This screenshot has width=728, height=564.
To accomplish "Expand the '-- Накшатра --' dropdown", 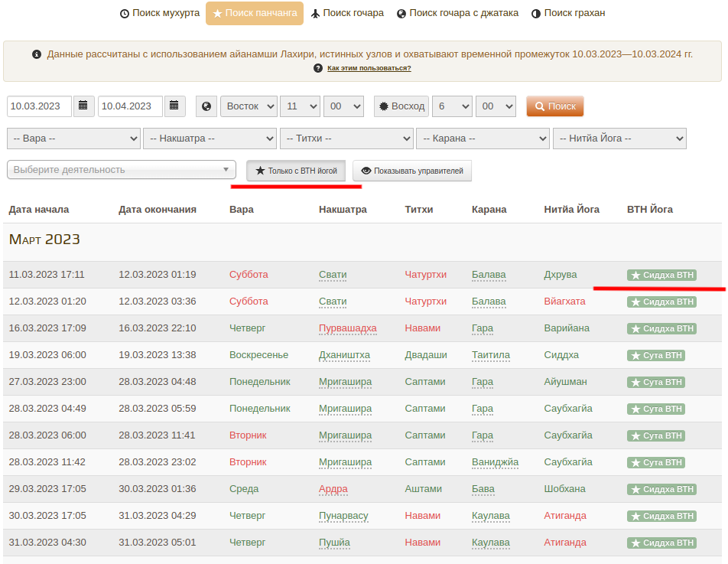I will pos(210,139).
